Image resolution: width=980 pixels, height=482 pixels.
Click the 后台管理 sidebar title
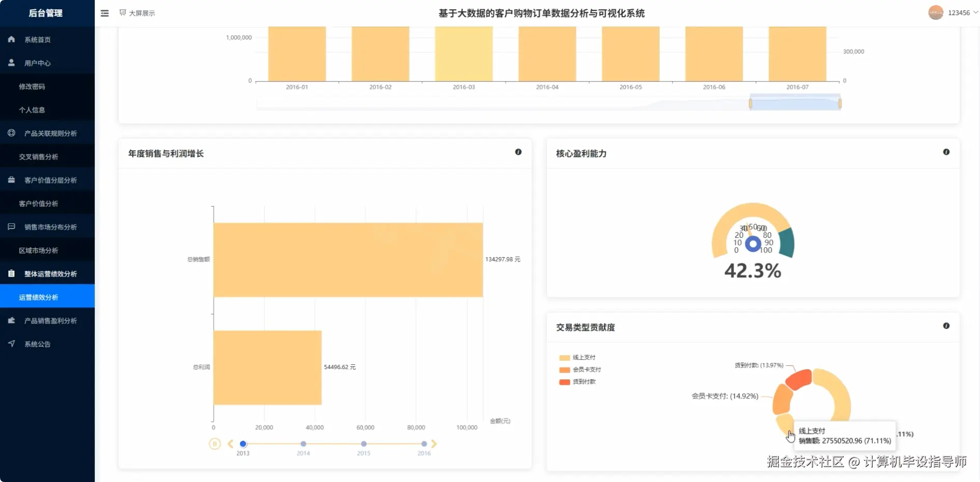point(46,13)
